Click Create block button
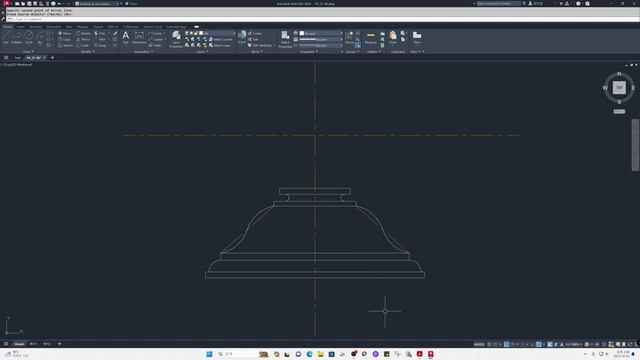The width and height of the screenshot is (640, 360). pyautogui.click(x=255, y=33)
